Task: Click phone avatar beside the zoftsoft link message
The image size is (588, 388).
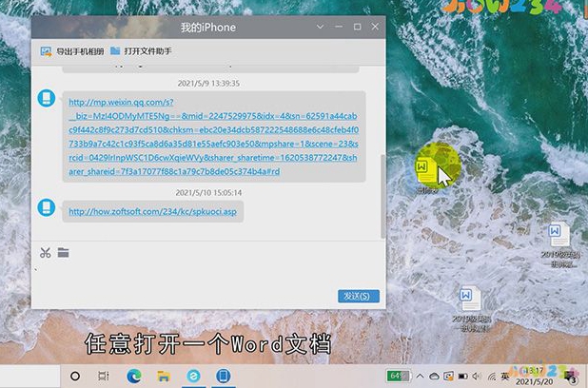Action: tap(47, 207)
